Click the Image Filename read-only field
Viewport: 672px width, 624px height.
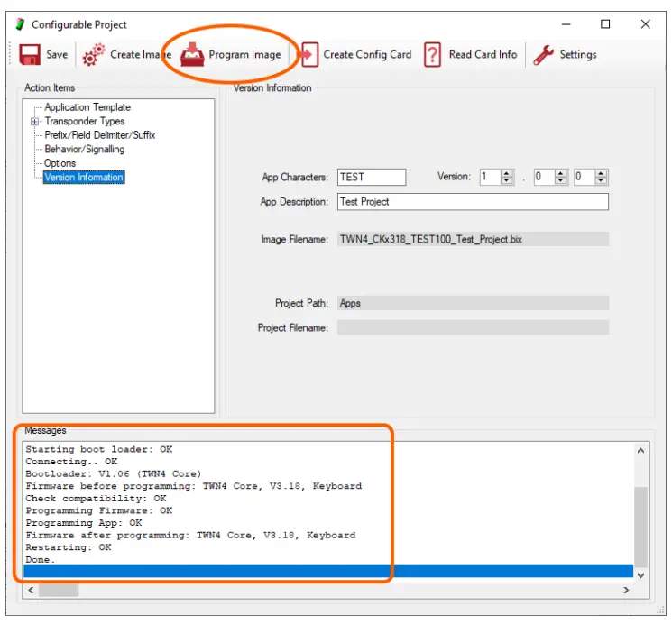click(x=473, y=239)
